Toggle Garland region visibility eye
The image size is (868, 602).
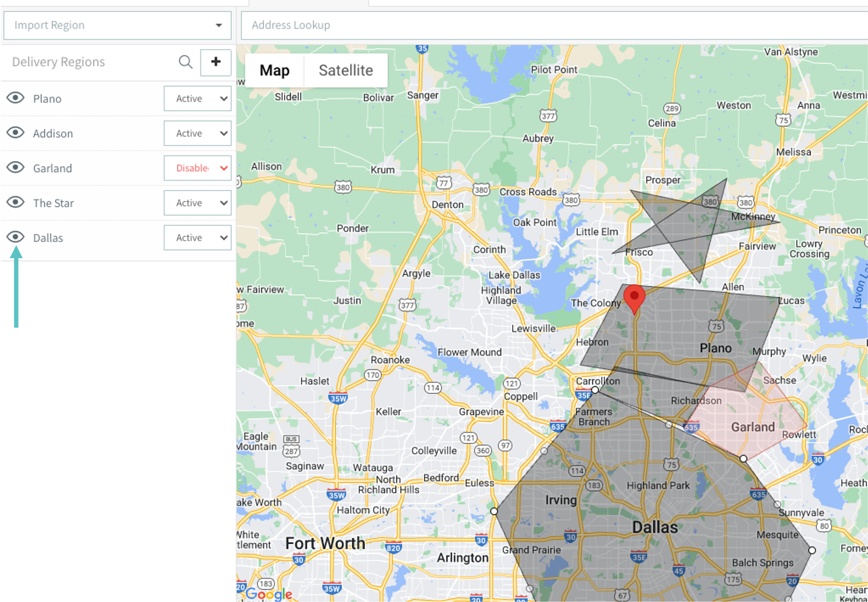pyautogui.click(x=15, y=168)
